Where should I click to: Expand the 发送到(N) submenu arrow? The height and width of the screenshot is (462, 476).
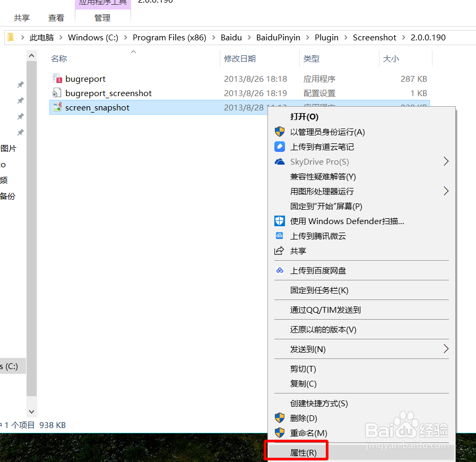pyautogui.click(x=446, y=349)
